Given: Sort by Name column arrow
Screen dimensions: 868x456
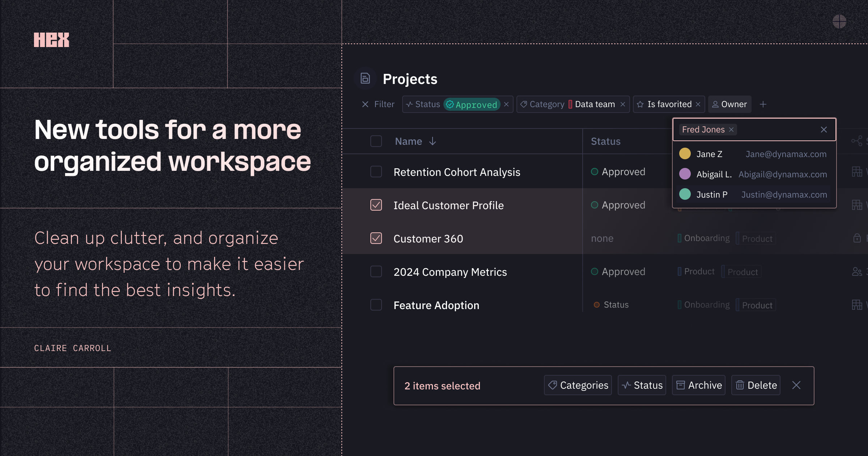Looking at the screenshot, I should (x=433, y=141).
